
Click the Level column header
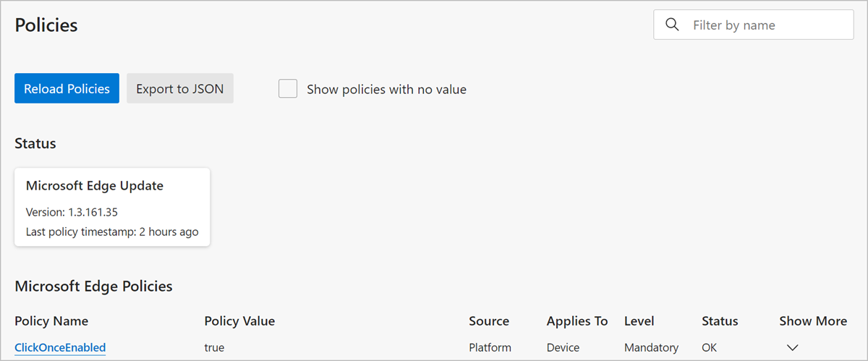point(639,321)
